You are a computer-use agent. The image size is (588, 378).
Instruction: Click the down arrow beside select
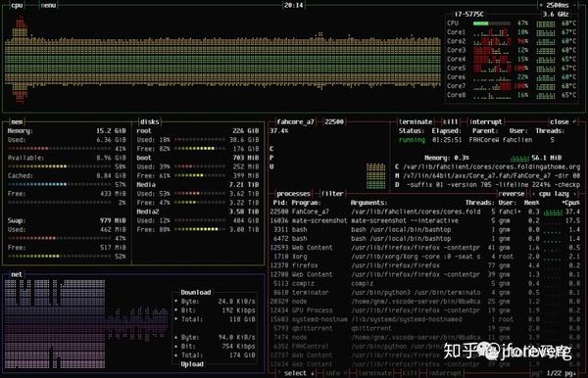coord(312,373)
